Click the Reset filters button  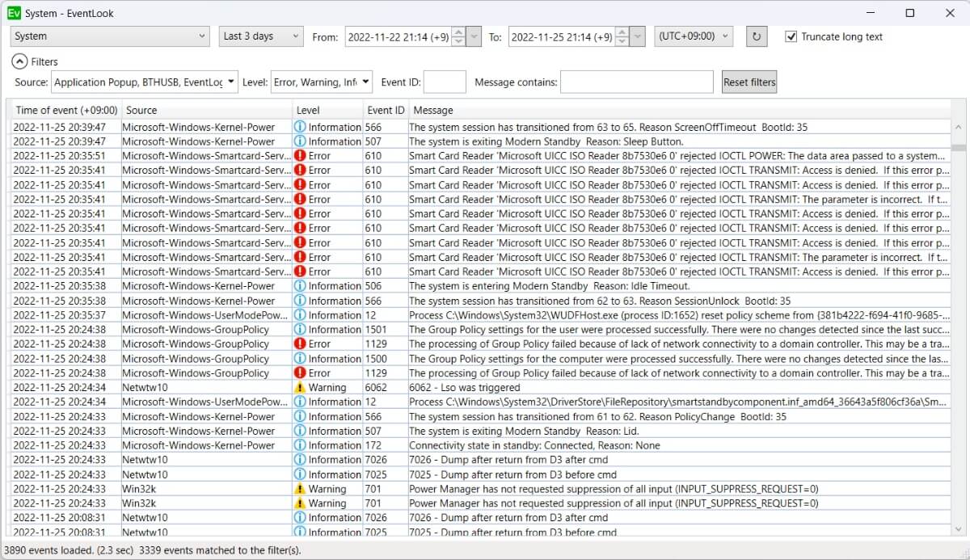(x=749, y=82)
